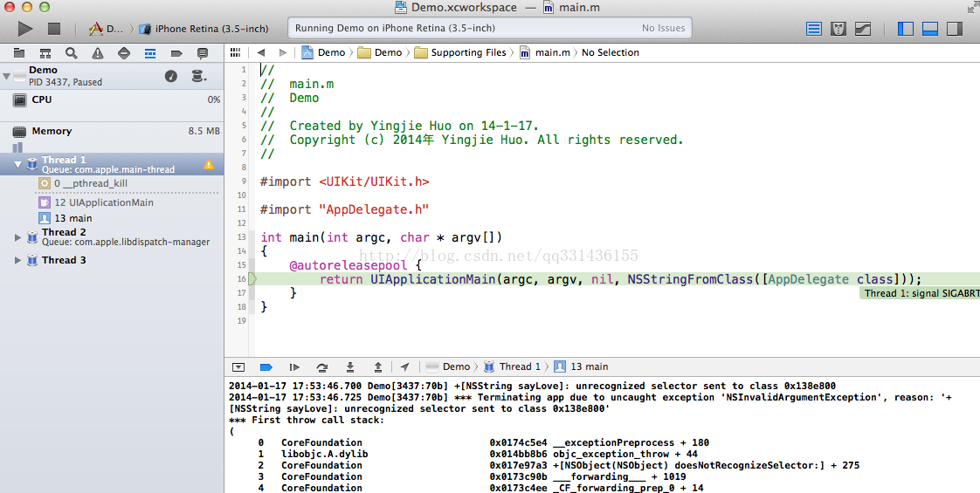Select Thread 2 libdispatch-manager row
The image size is (980, 493).
coord(112,237)
